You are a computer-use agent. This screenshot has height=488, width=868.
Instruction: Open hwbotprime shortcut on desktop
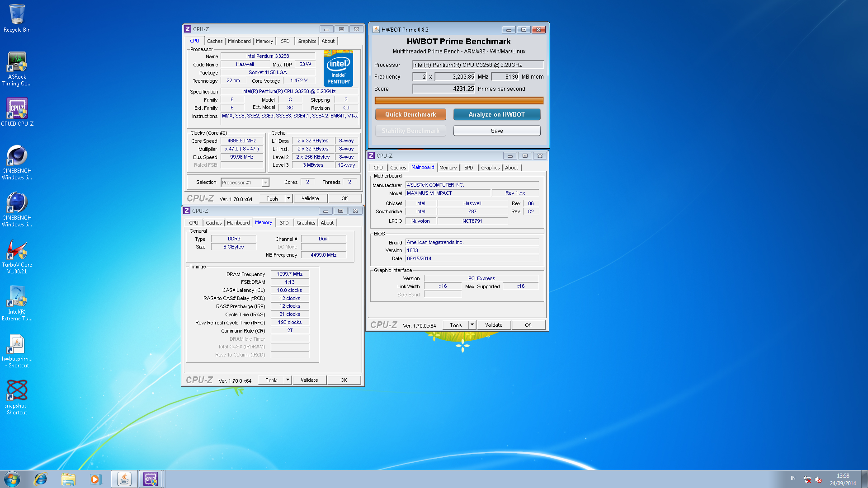[x=17, y=351]
